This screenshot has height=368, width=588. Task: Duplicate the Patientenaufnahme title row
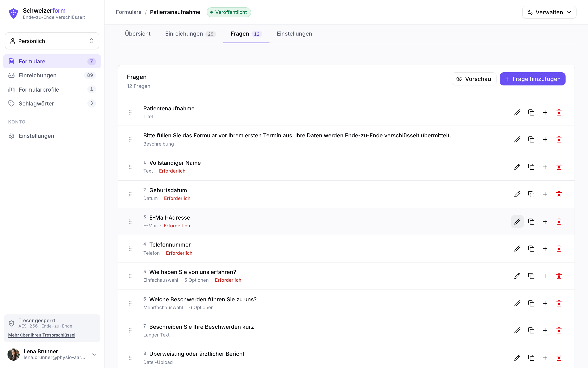[x=531, y=112]
